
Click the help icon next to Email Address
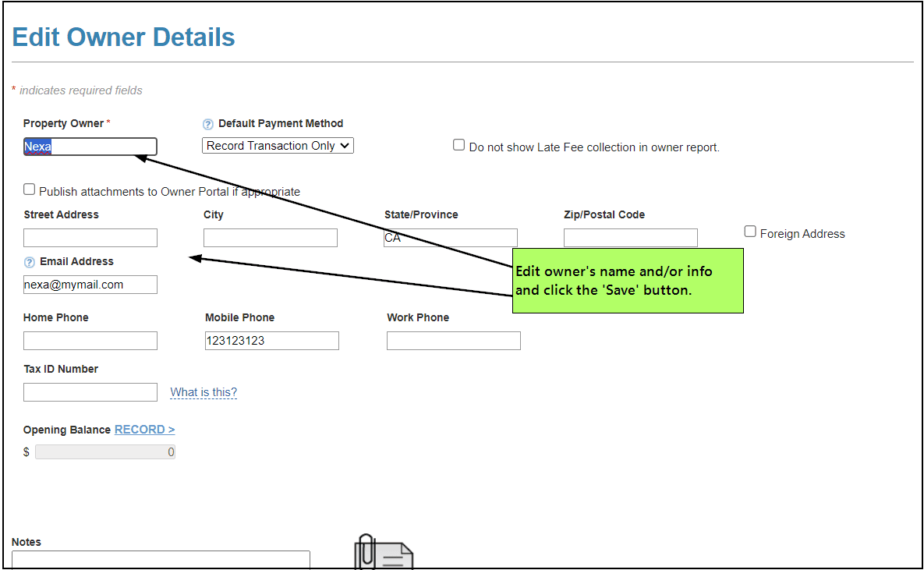coord(30,262)
